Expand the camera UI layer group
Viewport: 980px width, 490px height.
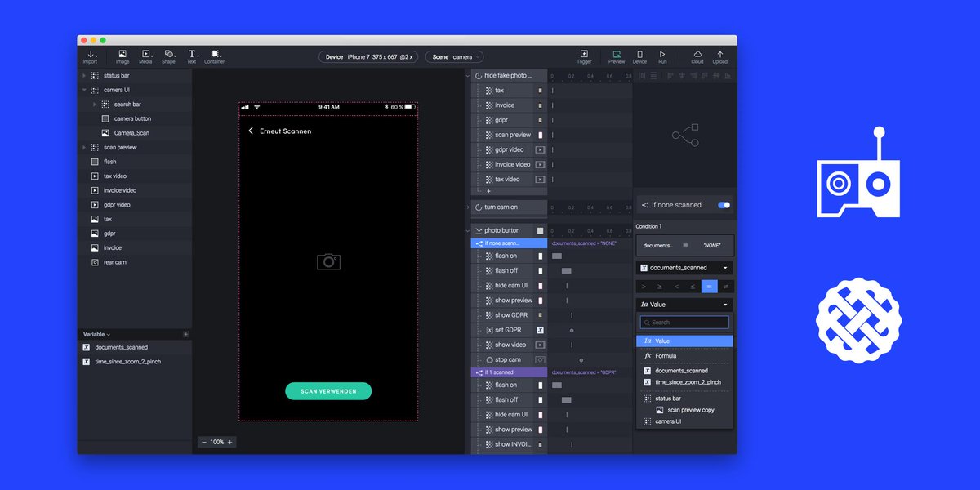coord(85,89)
